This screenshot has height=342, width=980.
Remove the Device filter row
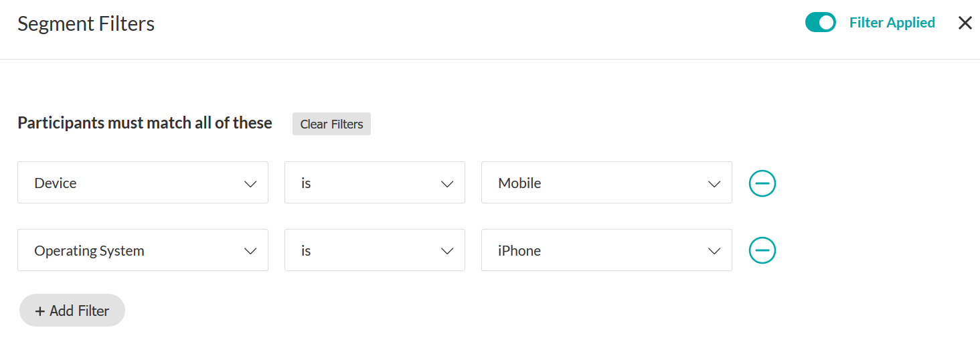tap(762, 183)
